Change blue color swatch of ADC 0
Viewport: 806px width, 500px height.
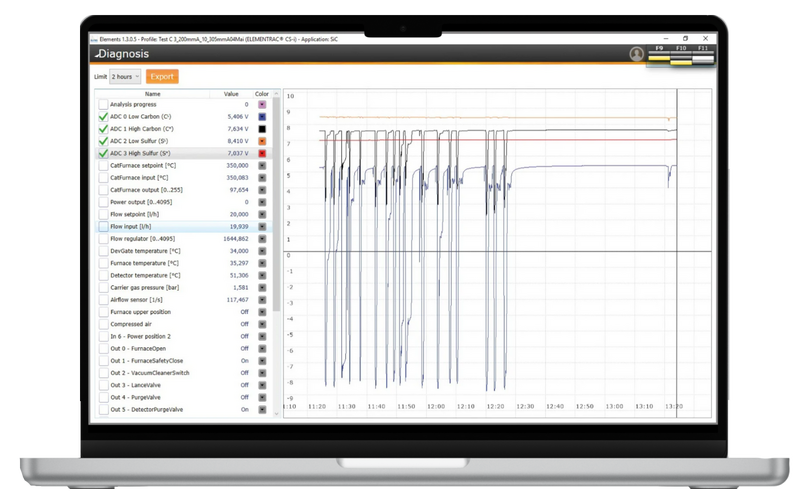pyautogui.click(x=262, y=117)
